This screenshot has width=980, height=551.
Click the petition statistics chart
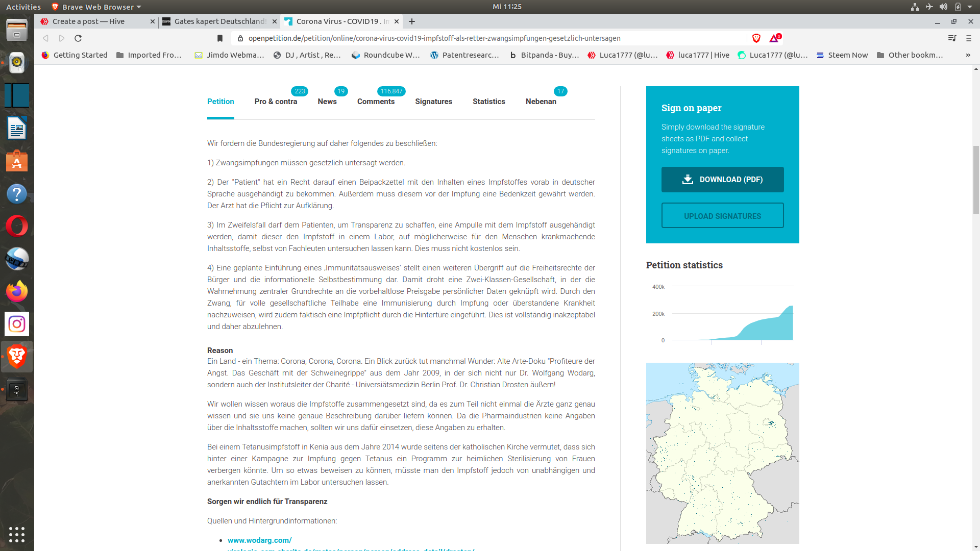tap(723, 314)
